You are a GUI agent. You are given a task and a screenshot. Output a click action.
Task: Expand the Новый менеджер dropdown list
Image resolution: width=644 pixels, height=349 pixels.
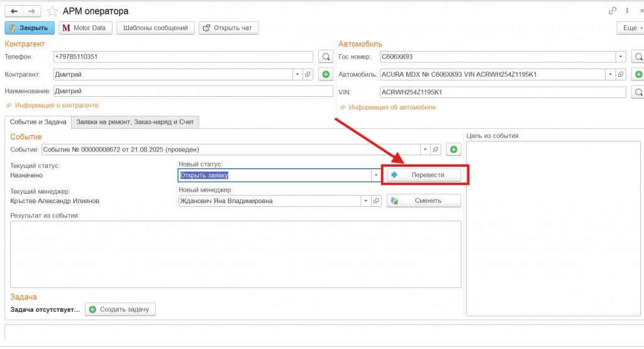(x=365, y=201)
